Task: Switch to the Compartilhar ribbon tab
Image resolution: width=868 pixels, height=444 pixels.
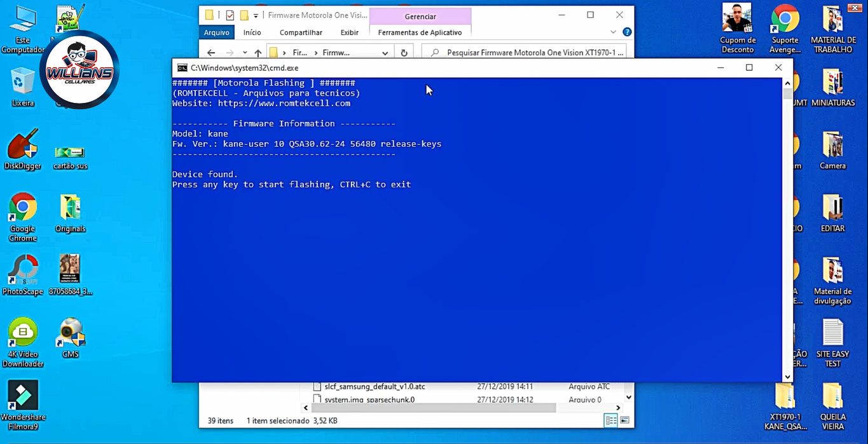Action: [301, 32]
